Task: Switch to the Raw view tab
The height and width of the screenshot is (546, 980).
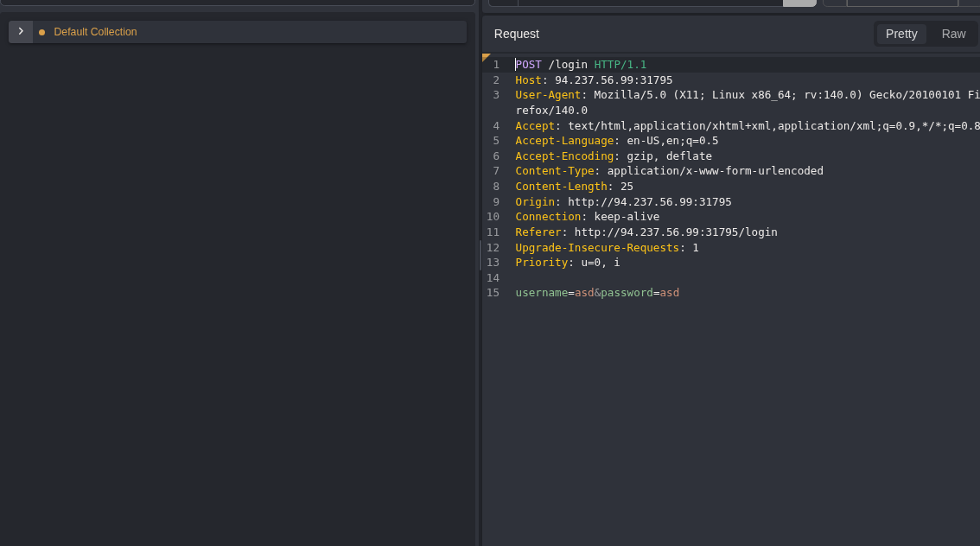Action: [953, 34]
